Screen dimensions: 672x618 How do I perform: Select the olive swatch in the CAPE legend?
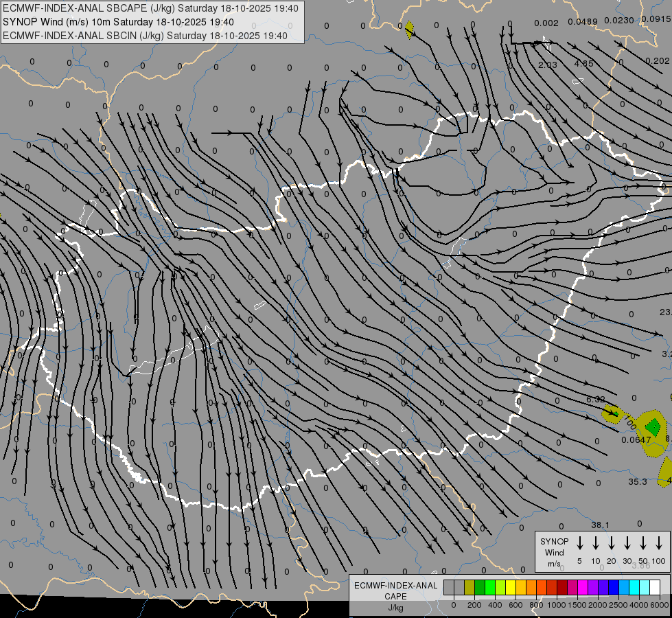point(470,587)
